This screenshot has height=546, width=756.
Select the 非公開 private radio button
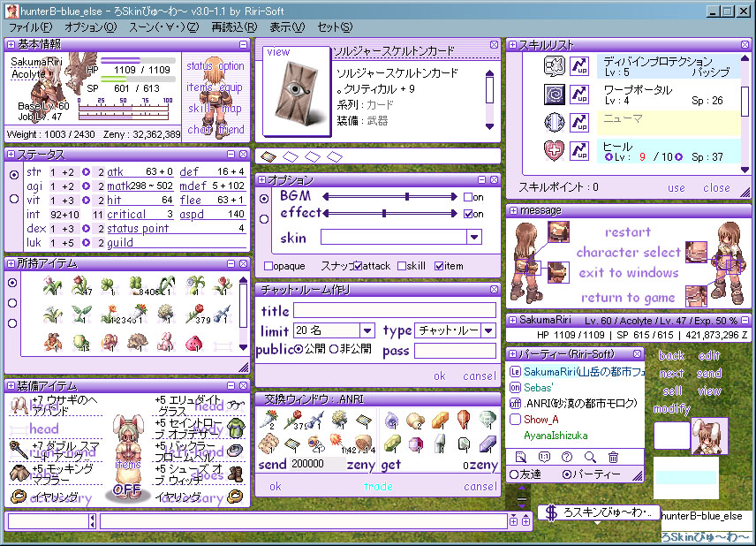tap(334, 349)
